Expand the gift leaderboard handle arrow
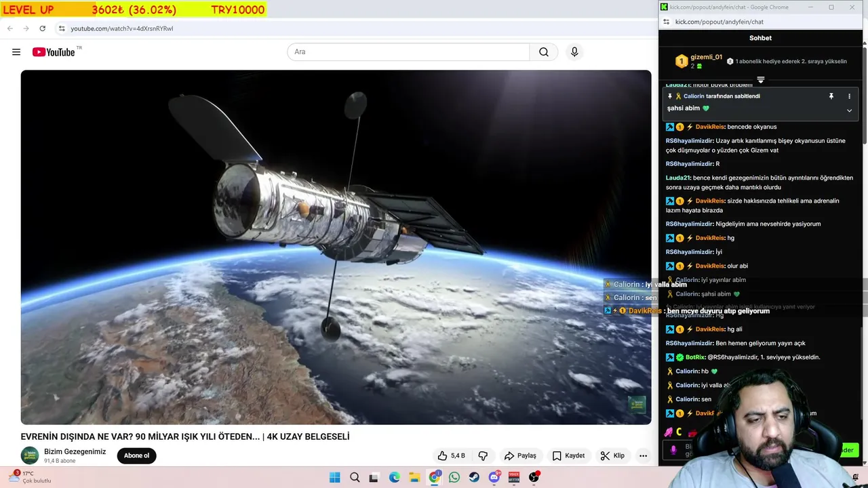 pos(760,80)
